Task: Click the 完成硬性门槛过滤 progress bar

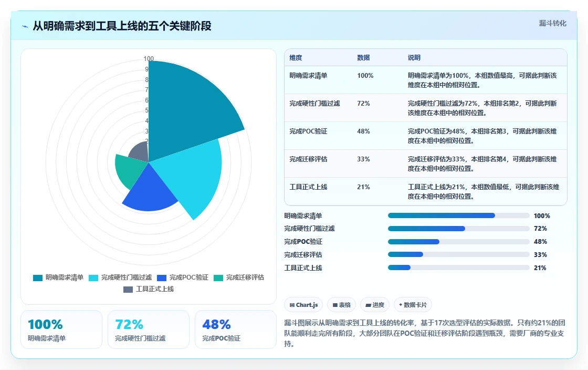Action: [x=459, y=229]
